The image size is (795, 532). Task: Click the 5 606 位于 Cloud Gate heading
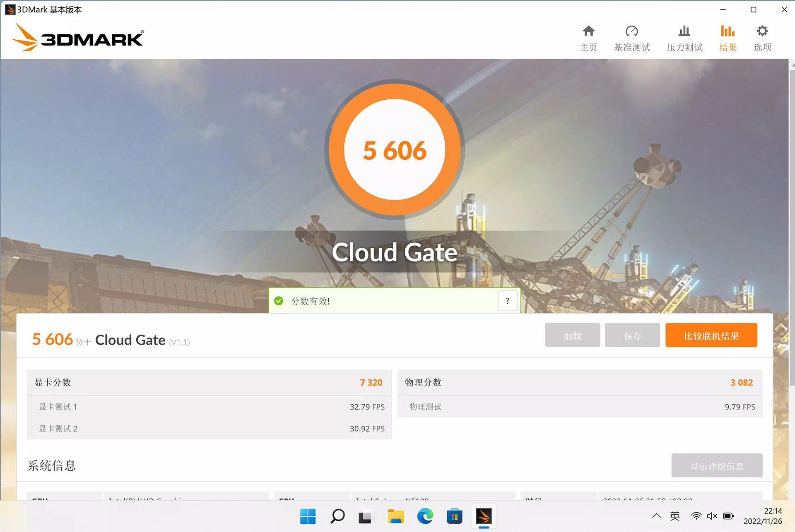[x=111, y=340]
